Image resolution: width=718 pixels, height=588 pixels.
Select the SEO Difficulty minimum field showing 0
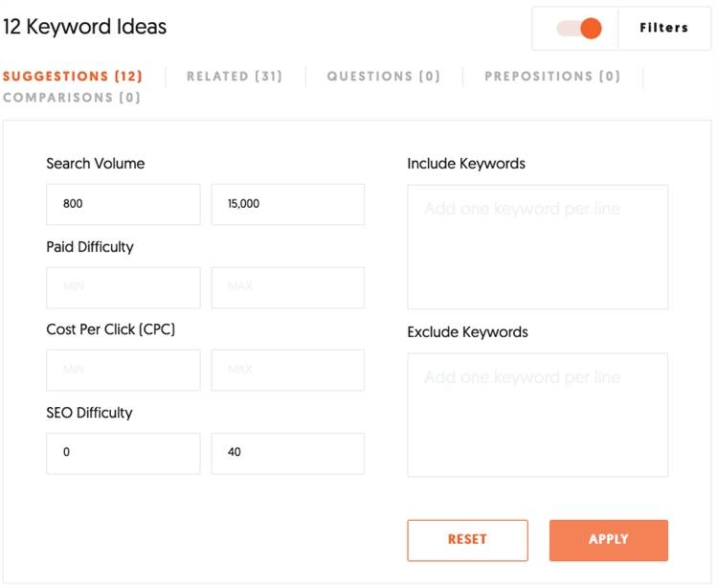123,453
